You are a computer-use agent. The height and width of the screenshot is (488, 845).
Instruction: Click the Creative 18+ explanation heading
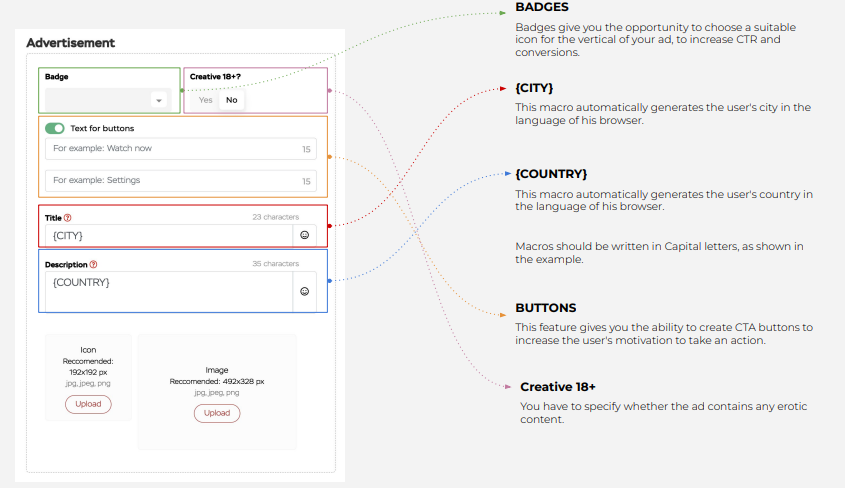coord(558,387)
